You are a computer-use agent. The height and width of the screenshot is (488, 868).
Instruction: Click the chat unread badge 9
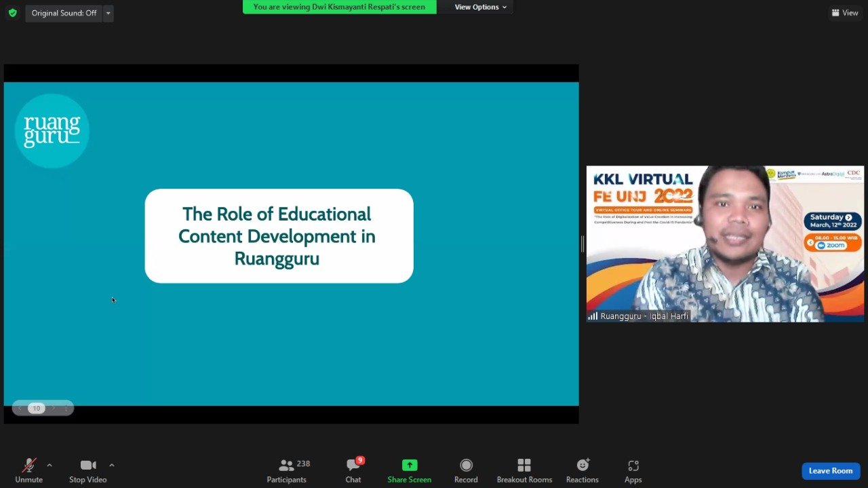[360, 460]
